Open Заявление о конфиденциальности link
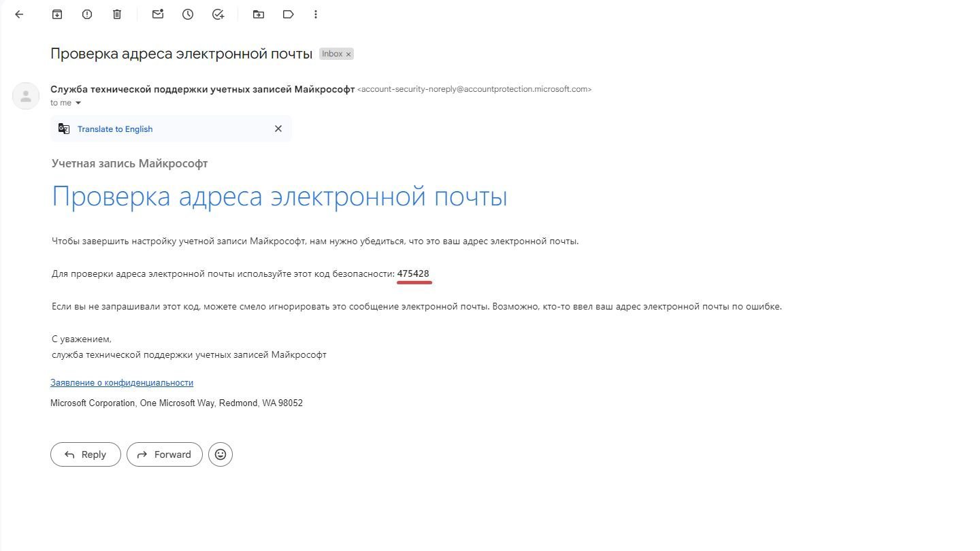 click(x=122, y=383)
